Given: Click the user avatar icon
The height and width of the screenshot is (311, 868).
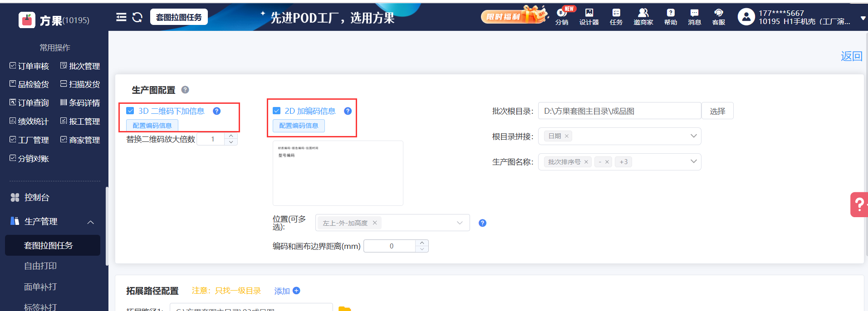Looking at the screenshot, I should pos(746,17).
